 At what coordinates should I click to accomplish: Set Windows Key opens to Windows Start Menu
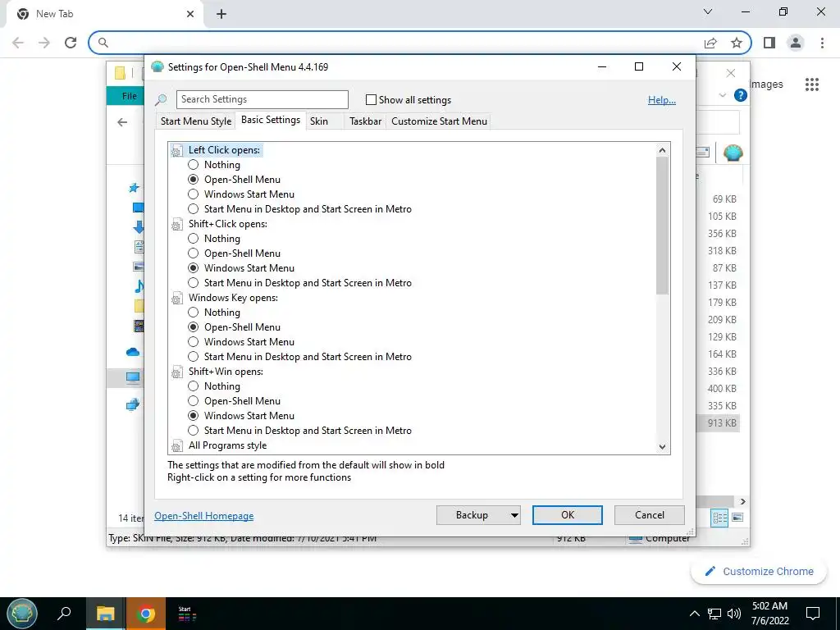[x=193, y=342]
